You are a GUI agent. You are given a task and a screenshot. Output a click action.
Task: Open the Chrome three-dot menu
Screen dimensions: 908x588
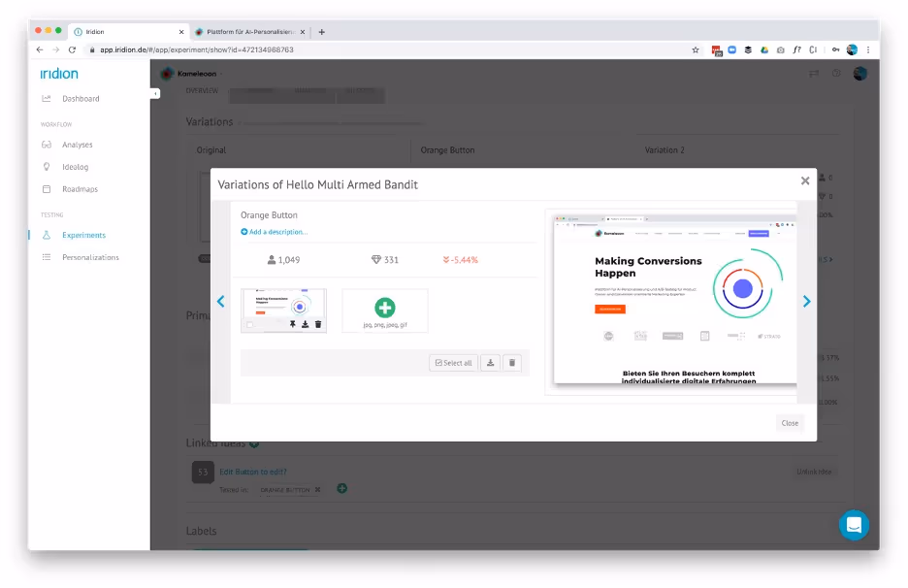coord(868,49)
